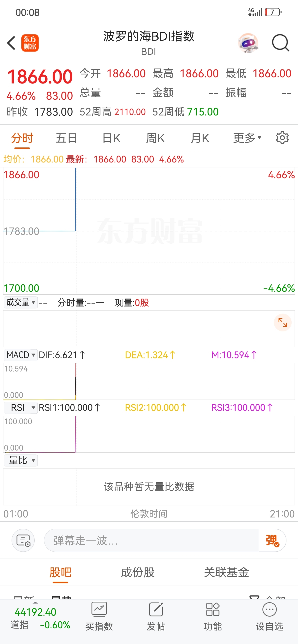This screenshot has width=298, height=644.
Task: Tap the robot assistant avatar icon
Action: [x=248, y=43]
